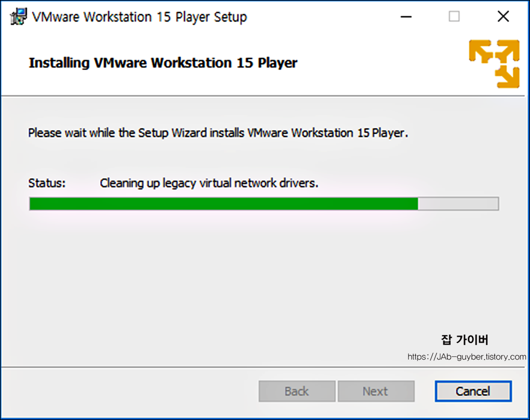Screen dimensions: 530x420
Task: Click the 'Cleaning up legacy virtual network drivers' text
Action: point(209,183)
